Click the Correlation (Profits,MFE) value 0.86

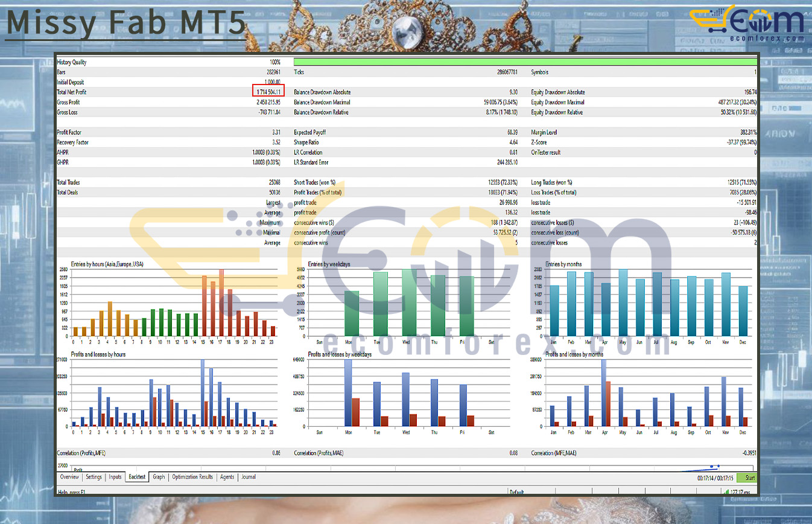pos(276,453)
